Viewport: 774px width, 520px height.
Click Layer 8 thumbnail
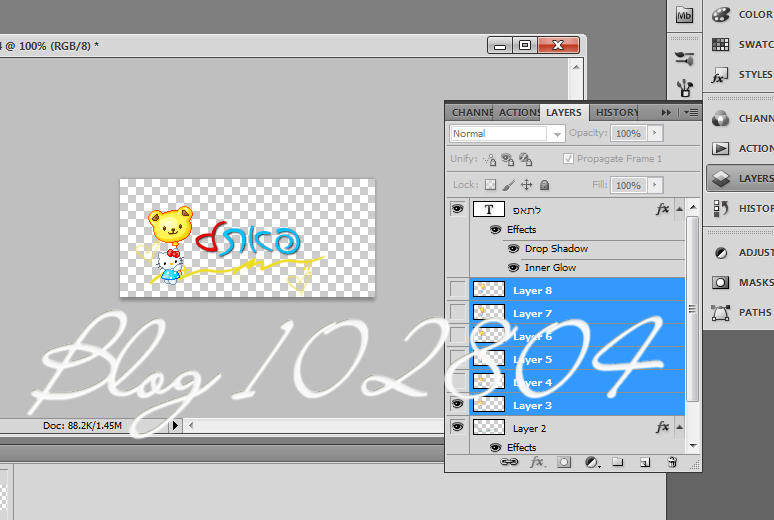(x=489, y=289)
